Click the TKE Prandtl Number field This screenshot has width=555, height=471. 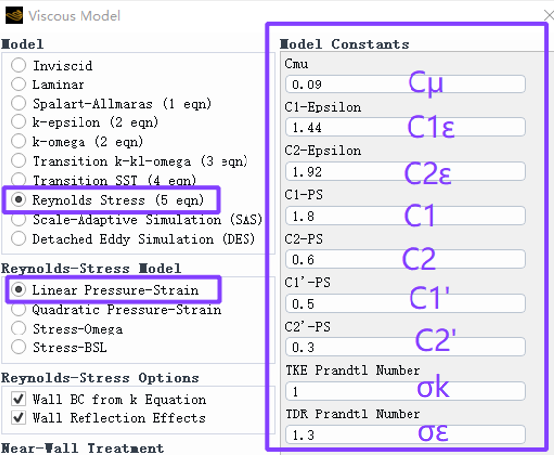point(405,391)
